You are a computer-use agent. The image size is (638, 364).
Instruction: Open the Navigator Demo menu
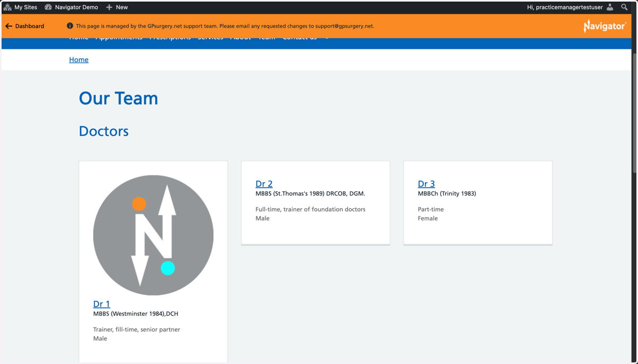[71, 7]
